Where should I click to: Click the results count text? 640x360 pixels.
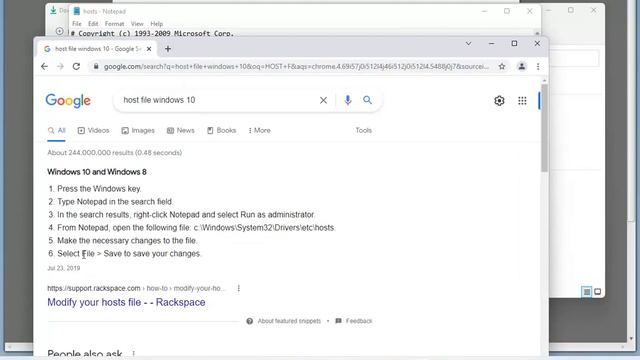pos(115,153)
